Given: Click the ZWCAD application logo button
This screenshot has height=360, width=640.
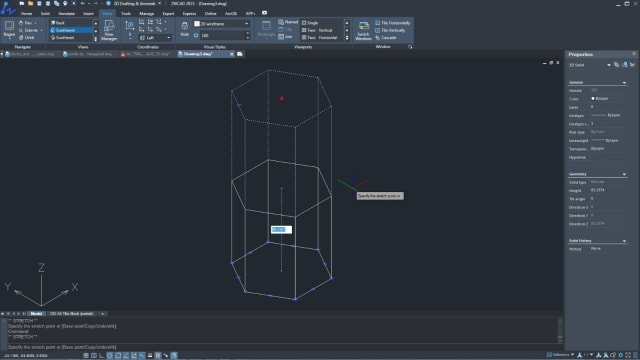Looking at the screenshot, I should [8, 8].
